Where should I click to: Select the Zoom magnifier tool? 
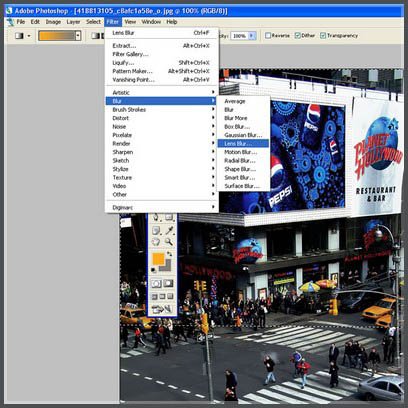pyautogui.click(x=169, y=242)
